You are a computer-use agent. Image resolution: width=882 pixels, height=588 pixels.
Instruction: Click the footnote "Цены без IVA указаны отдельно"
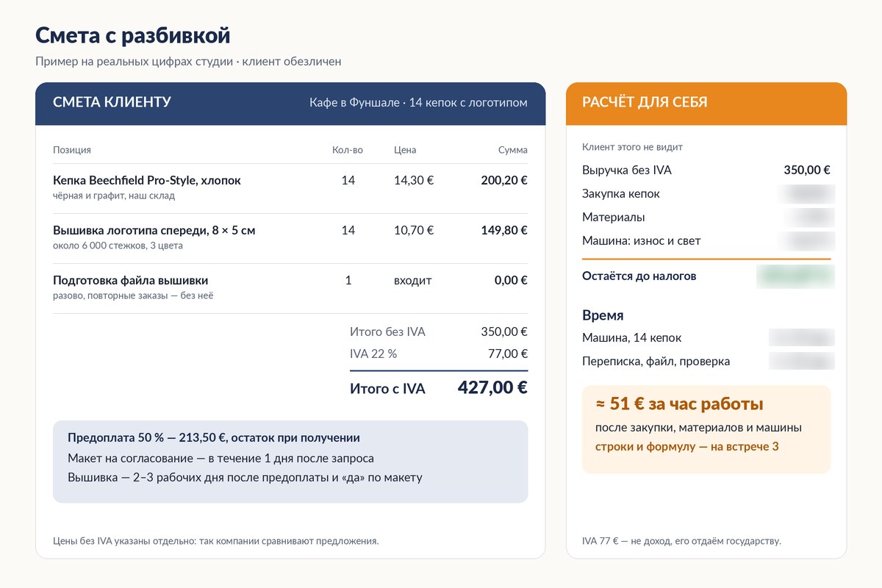[216, 542]
